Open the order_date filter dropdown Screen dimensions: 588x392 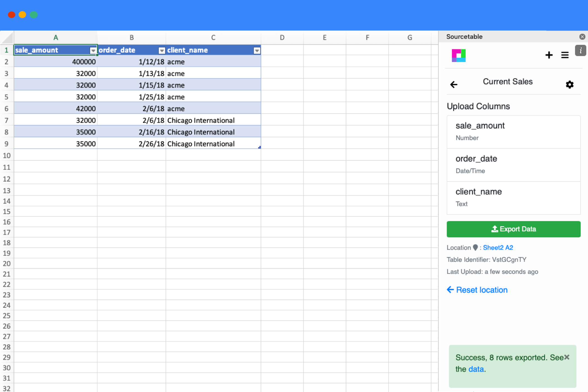[x=161, y=51]
